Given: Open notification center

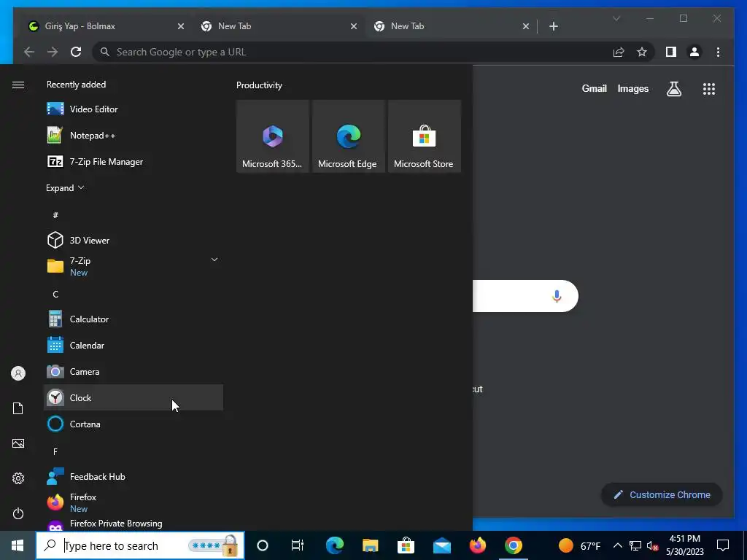Looking at the screenshot, I should click(x=723, y=545).
